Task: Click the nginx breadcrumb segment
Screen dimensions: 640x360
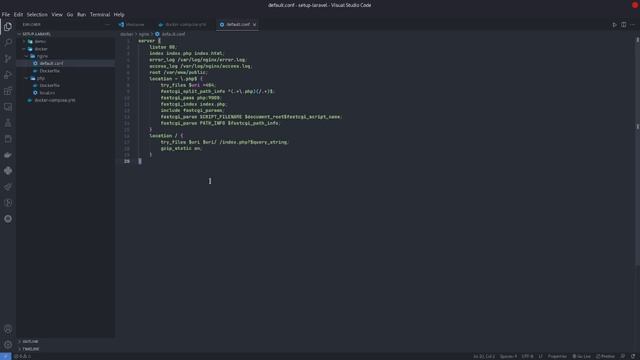Action: (144, 34)
